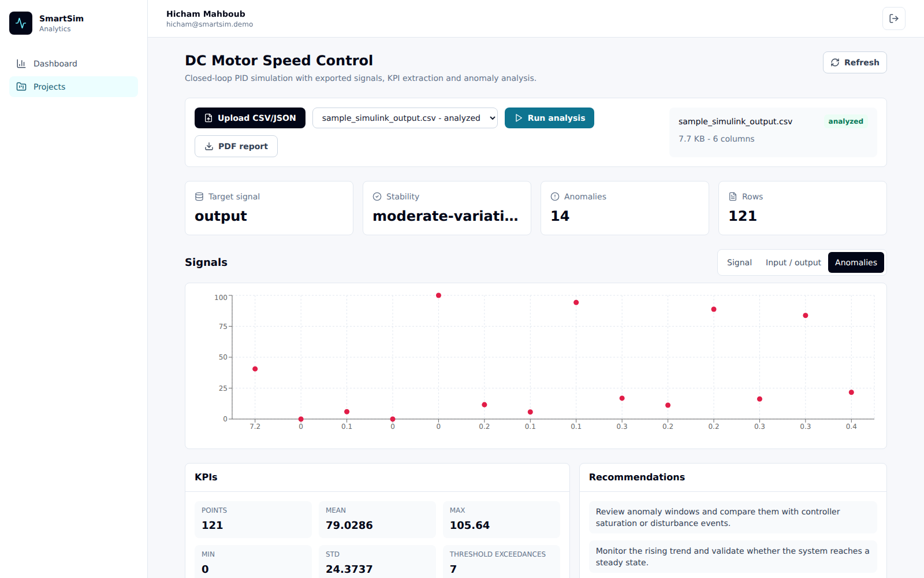Click the file name sample_simulink_output.csv in the info card
Image resolution: width=924 pixels, height=578 pixels.
tap(735, 121)
